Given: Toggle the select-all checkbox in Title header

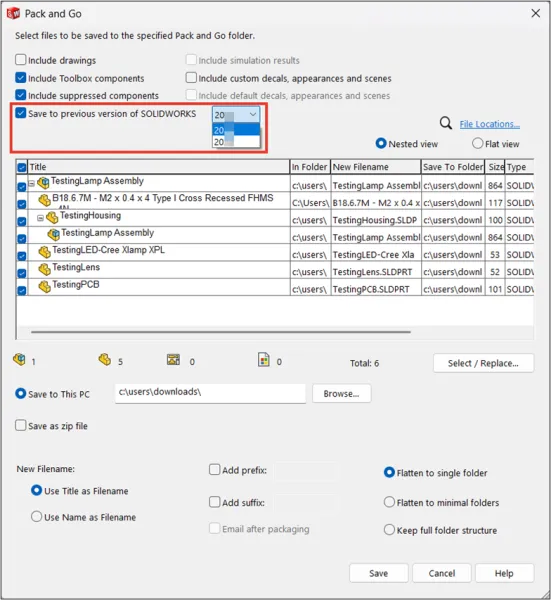Looking at the screenshot, I should click(22, 167).
